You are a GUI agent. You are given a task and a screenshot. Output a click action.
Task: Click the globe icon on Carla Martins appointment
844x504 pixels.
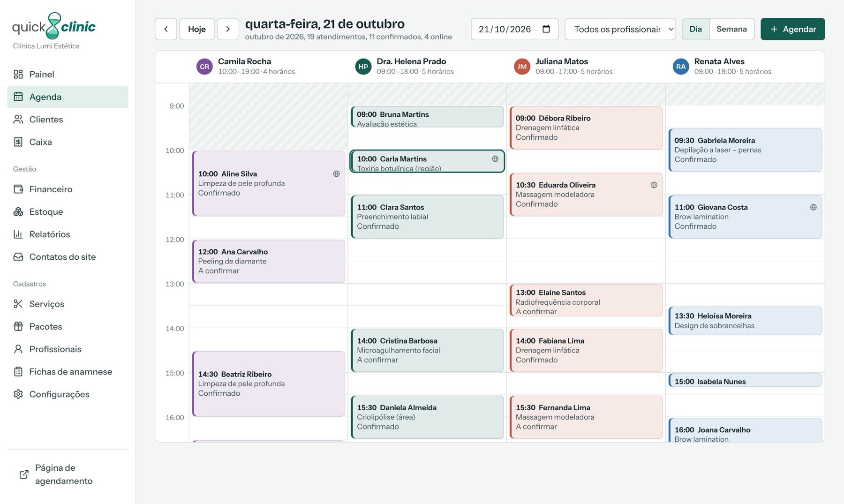point(495,159)
